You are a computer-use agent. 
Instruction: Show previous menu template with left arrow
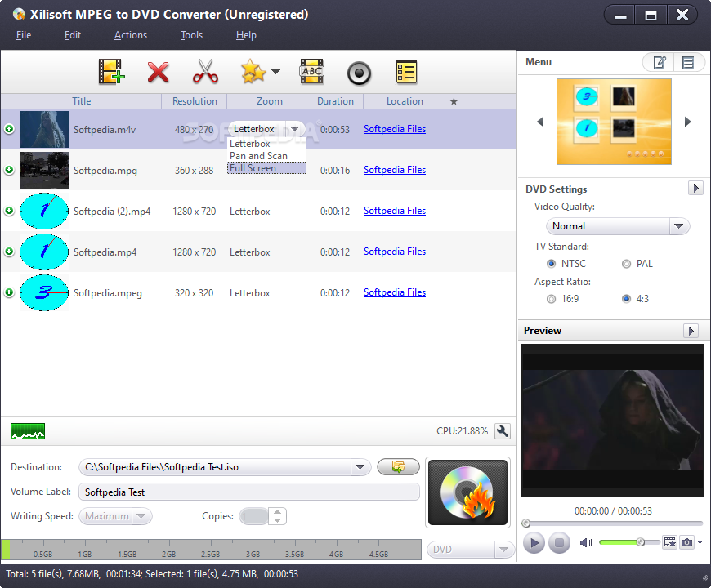coord(540,122)
